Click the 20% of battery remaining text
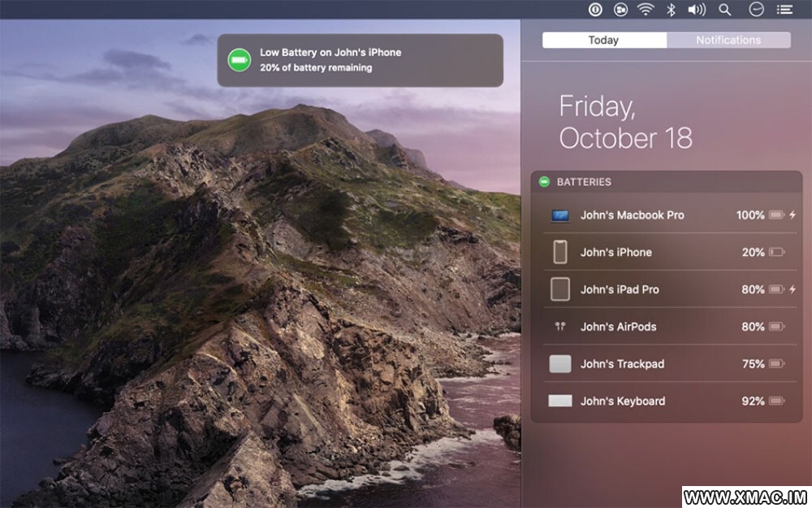Image resolution: width=812 pixels, height=508 pixels. point(316,68)
